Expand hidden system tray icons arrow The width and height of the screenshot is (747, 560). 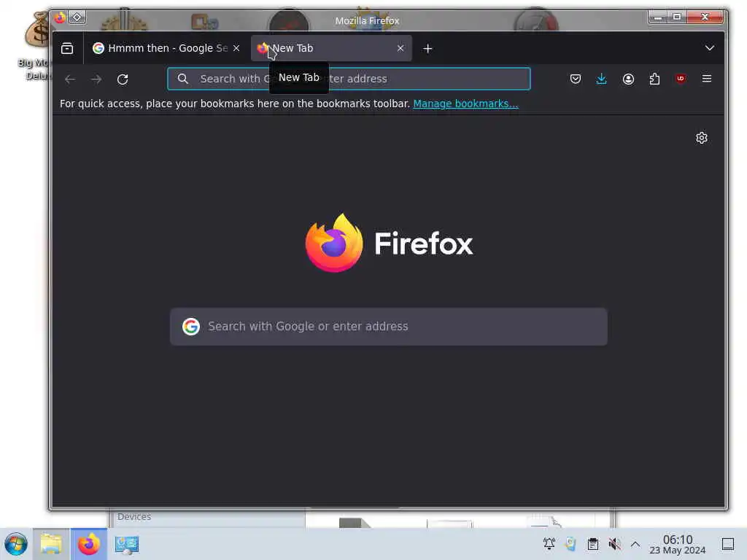pyautogui.click(x=635, y=544)
